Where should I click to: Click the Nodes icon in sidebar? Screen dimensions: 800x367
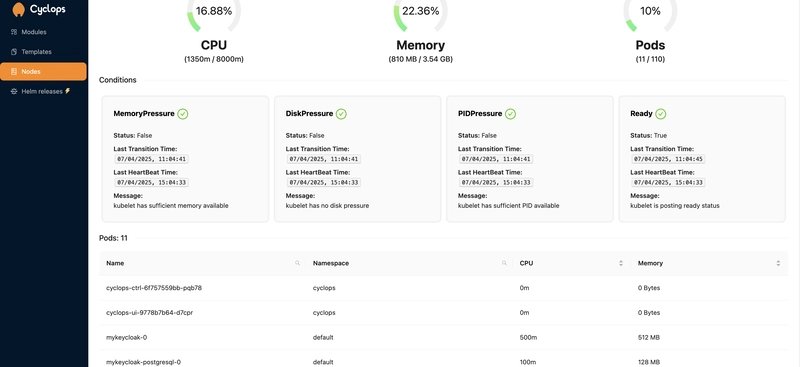pos(14,71)
